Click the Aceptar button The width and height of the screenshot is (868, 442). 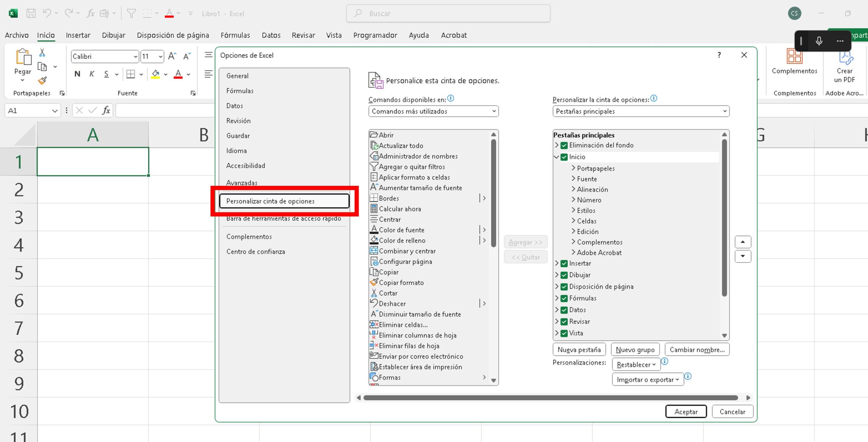point(686,412)
